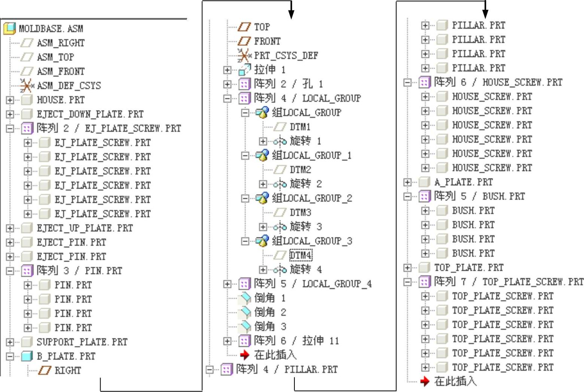Select the 旋转 2 feature label
The height and width of the screenshot is (392, 584).
point(306,184)
